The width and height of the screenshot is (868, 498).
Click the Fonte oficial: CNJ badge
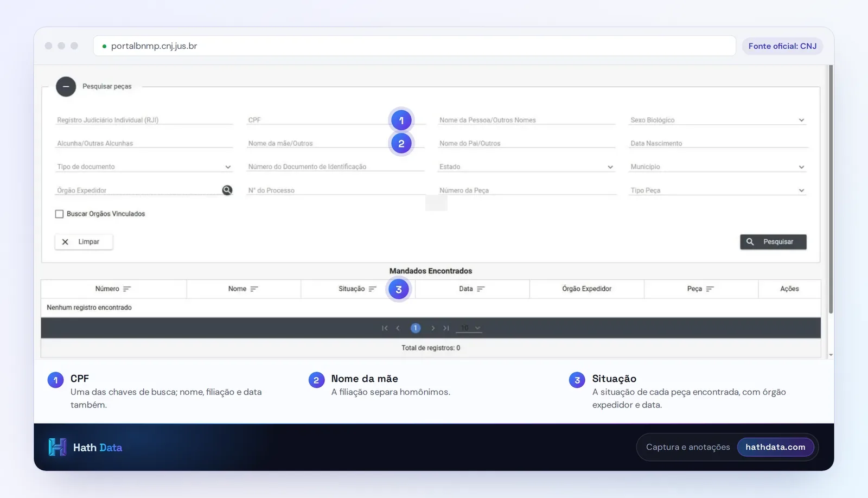(x=782, y=46)
